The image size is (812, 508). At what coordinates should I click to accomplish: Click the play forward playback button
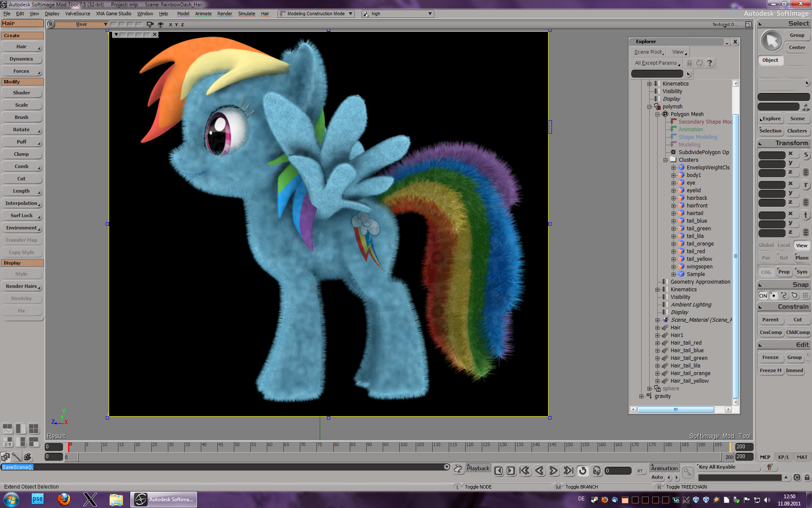click(553, 471)
